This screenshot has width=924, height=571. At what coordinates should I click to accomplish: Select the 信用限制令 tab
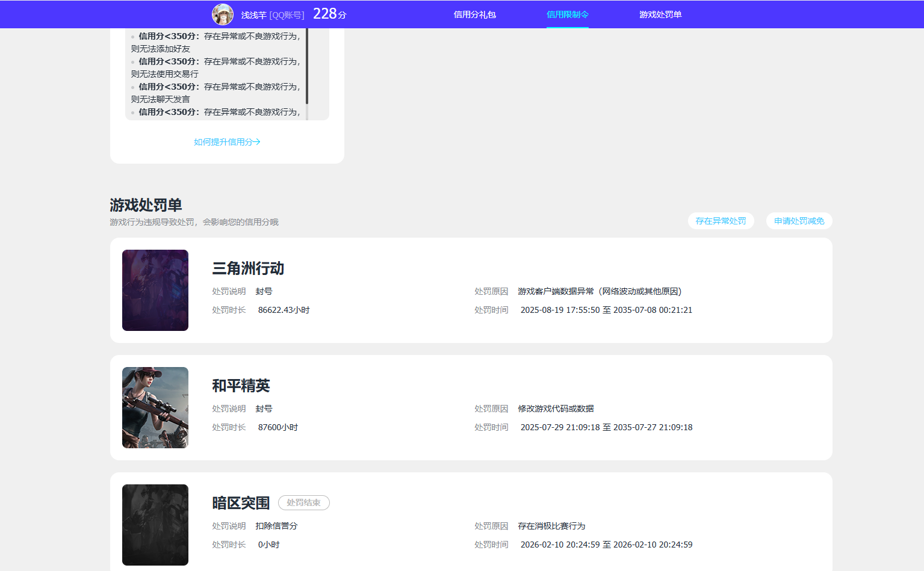point(567,14)
